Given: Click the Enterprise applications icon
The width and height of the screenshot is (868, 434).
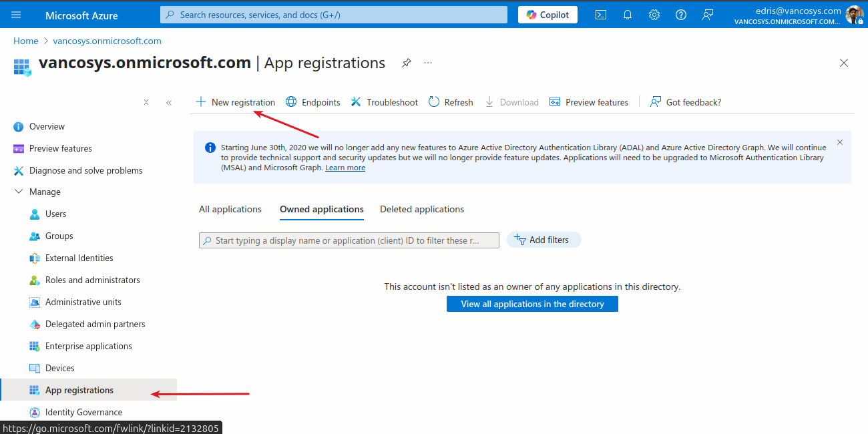Looking at the screenshot, I should coord(35,347).
